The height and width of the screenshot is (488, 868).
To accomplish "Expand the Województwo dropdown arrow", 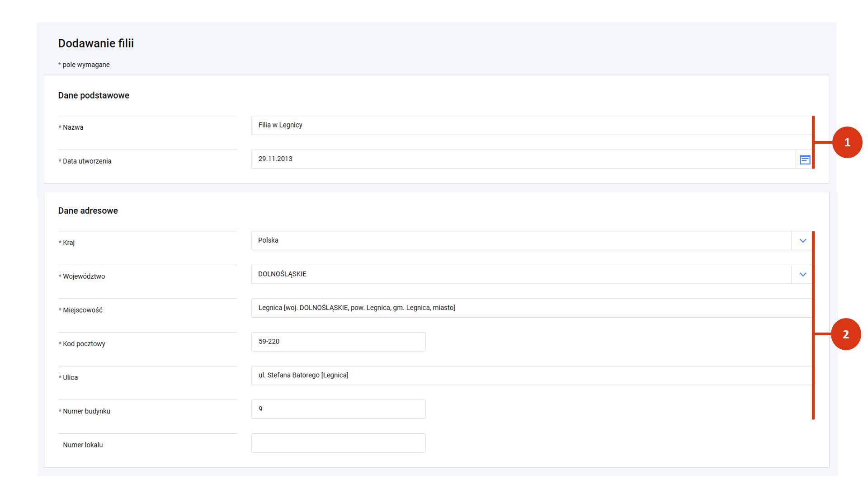I will 802,275.
